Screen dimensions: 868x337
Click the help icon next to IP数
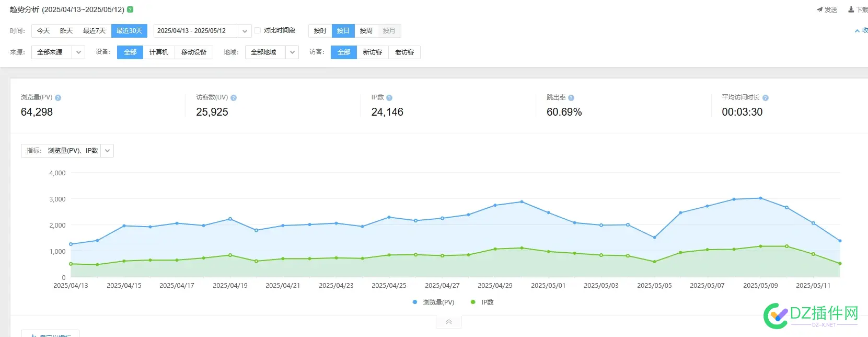point(389,98)
